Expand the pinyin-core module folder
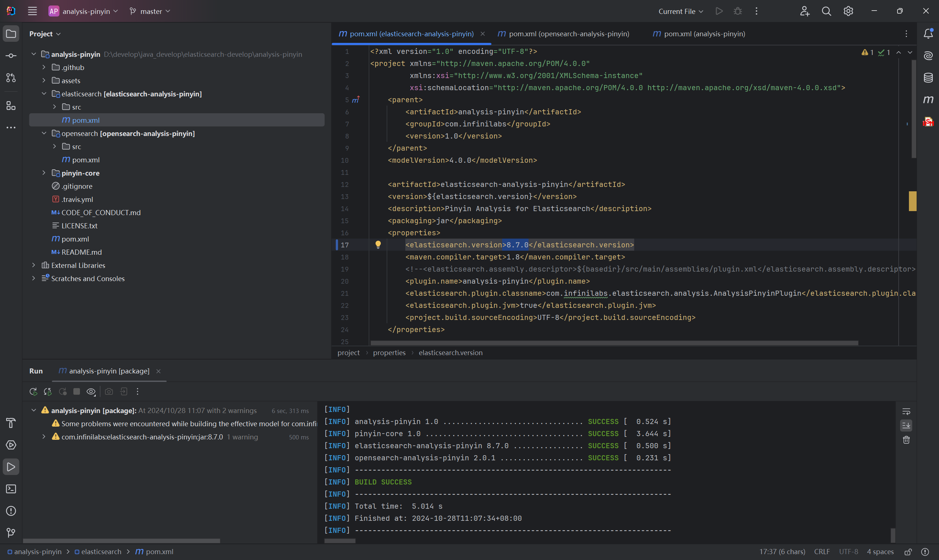The image size is (939, 560). (44, 173)
